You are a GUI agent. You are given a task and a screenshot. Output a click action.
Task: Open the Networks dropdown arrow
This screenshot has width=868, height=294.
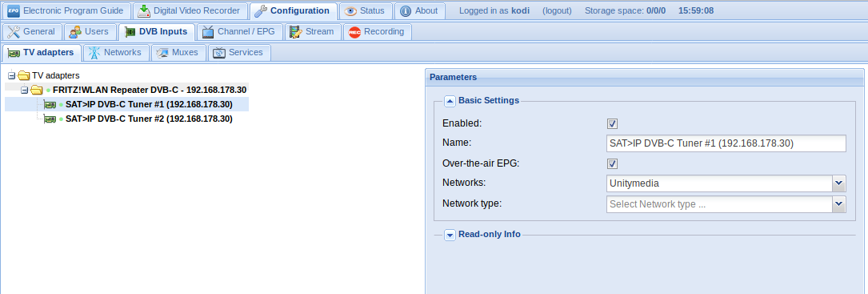(839, 183)
